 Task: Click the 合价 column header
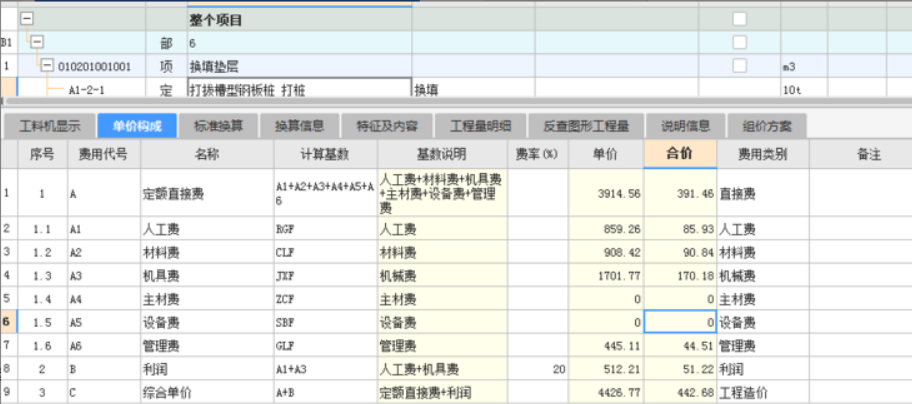(x=681, y=155)
